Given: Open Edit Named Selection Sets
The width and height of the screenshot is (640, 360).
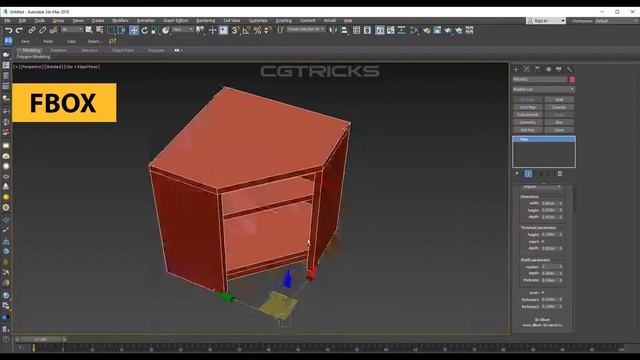Looking at the screenshot, I should 280,30.
